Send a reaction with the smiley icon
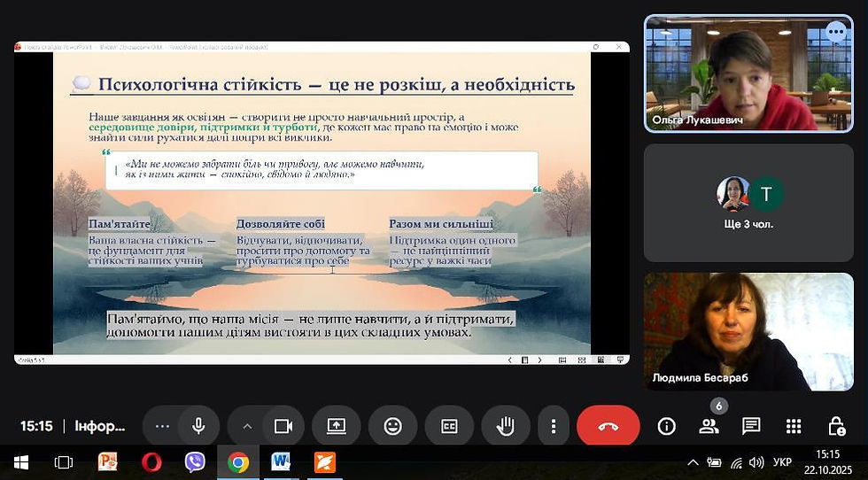The height and width of the screenshot is (480, 868). 392,426
